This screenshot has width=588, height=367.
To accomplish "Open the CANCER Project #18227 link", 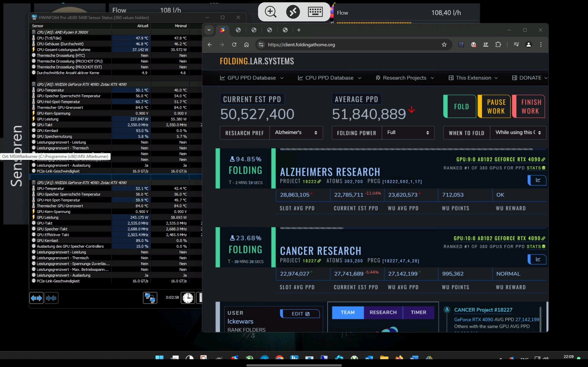I will point(483,310).
